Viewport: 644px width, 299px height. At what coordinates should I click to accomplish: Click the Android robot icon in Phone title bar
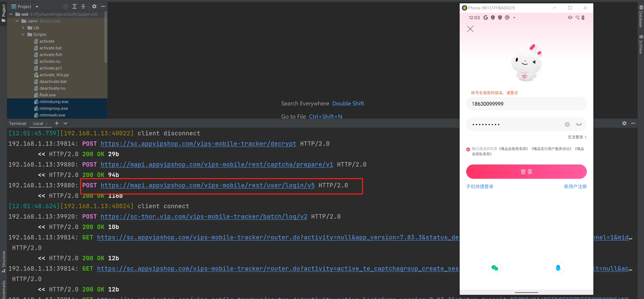point(465,8)
